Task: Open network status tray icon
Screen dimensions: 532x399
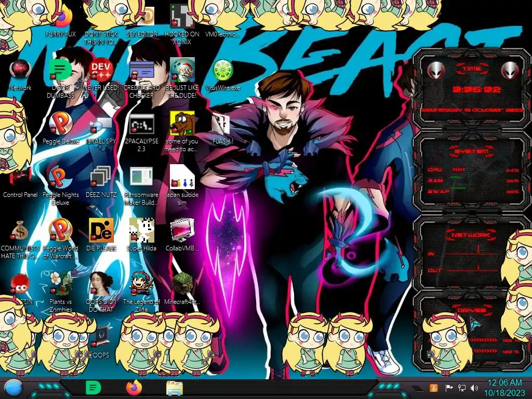Action: click(x=461, y=388)
